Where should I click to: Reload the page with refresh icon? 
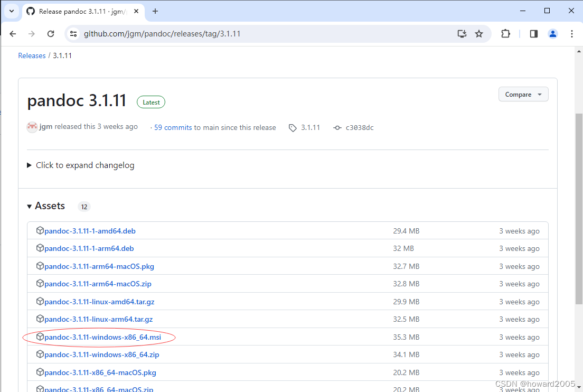(51, 34)
